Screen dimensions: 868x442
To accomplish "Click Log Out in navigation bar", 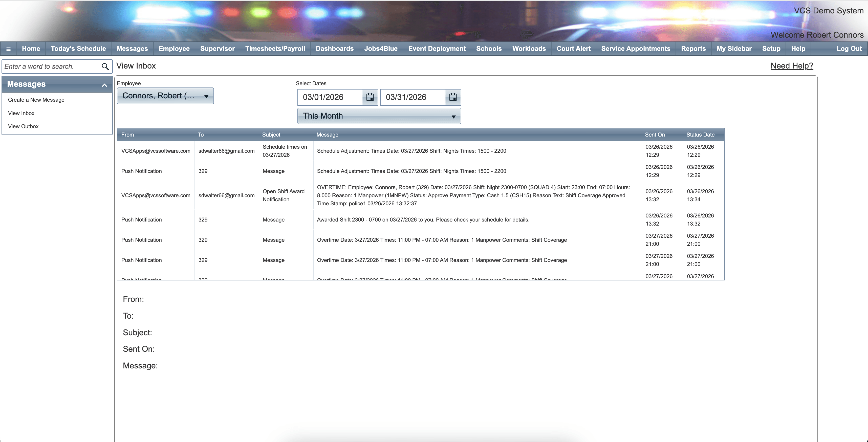I will [x=849, y=49].
